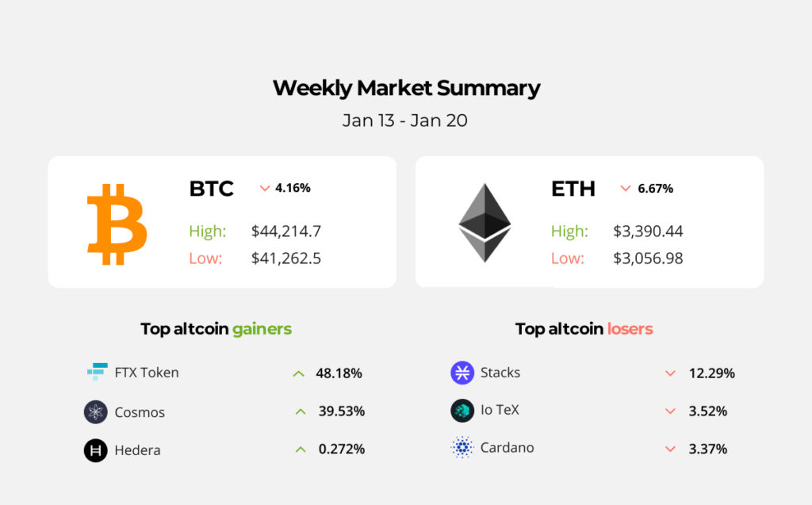Image resolution: width=812 pixels, height=505 pixels.
Task: Click the red down arrow for Stacks
Action: click(670, 373)
